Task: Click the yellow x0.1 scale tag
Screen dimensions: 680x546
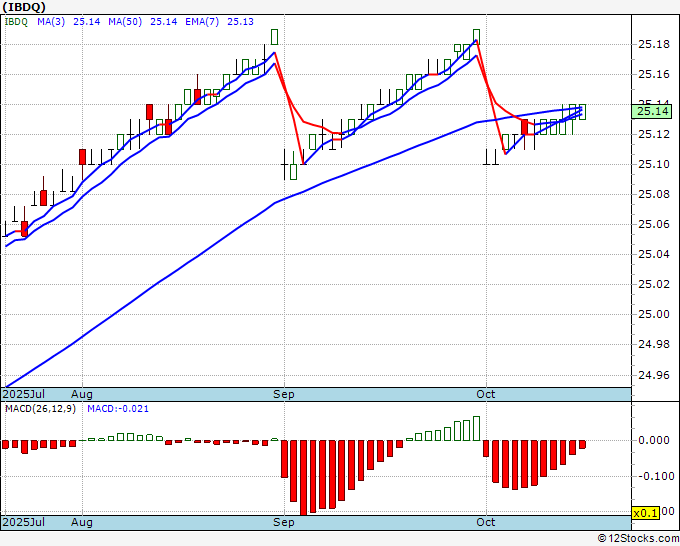Action: click(x=646, y=513)
